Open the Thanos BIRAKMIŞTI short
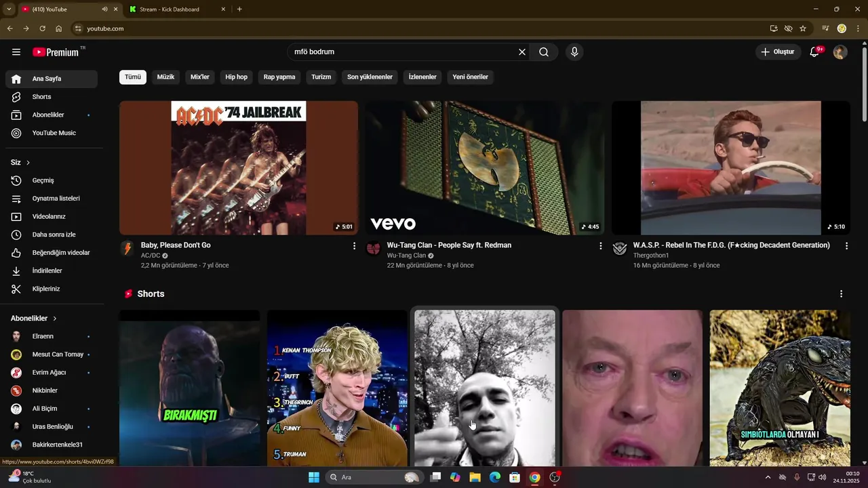The image size is (868, 488). point(190,388)
